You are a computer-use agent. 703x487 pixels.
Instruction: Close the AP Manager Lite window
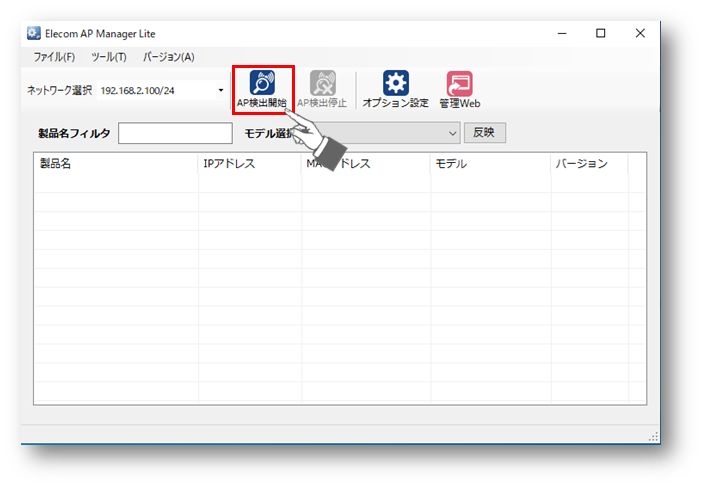coord(640,33)
